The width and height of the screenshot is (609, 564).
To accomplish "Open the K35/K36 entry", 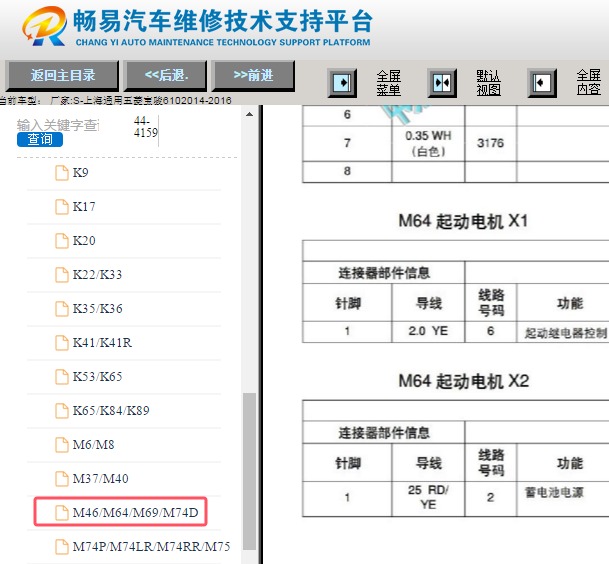I will (97, 308).
